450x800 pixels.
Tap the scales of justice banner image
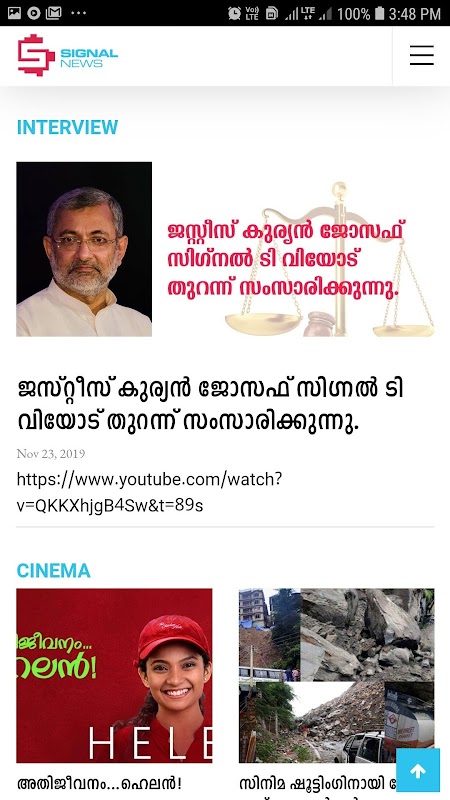[293, 249]
